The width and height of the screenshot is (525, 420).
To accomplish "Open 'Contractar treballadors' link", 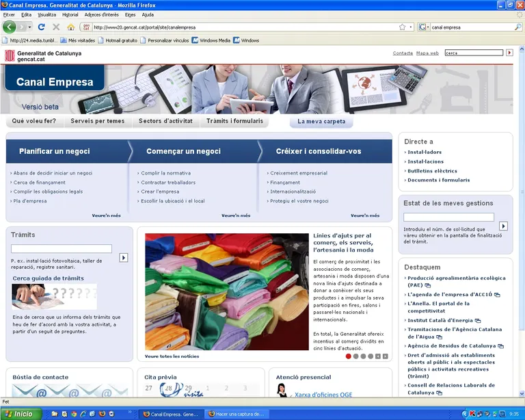I will pos(168,183).
